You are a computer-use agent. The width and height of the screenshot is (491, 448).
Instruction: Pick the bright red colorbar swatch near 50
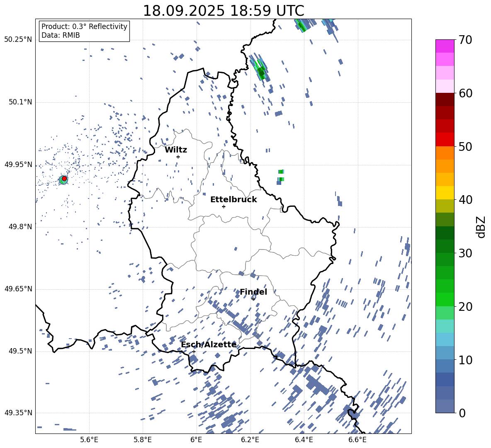pyautogui.click(x=445, y=139)
